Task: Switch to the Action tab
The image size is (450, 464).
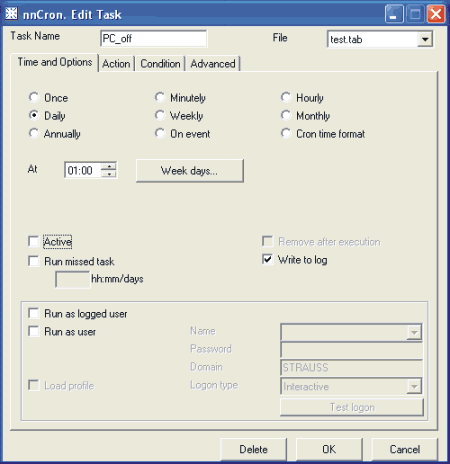Action: pyautogui.click(x=116, y=63)
